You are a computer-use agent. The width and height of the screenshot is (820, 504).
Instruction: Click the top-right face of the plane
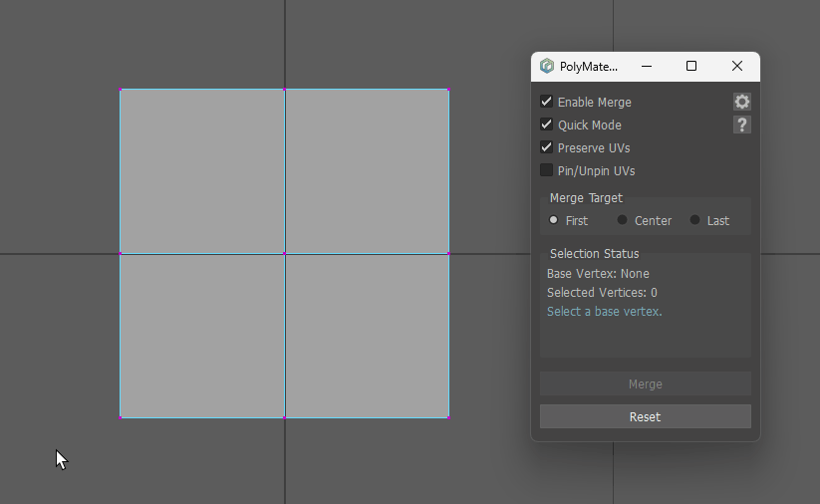367,171
